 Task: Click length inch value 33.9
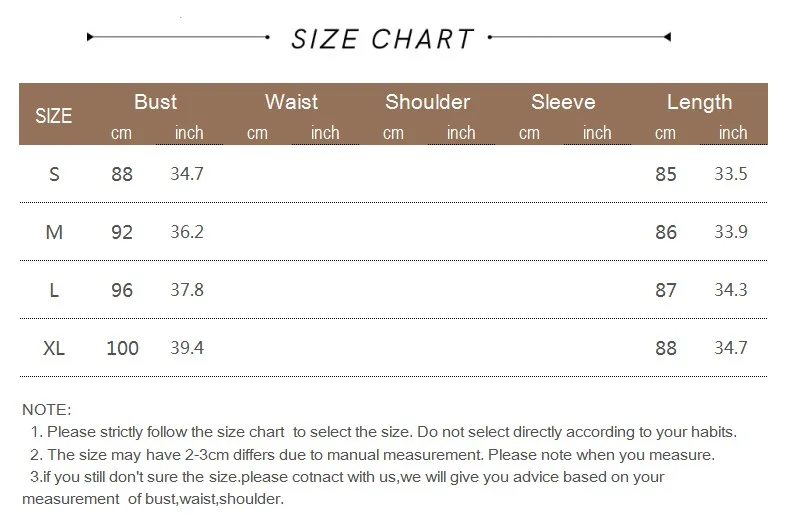(731, 232)
